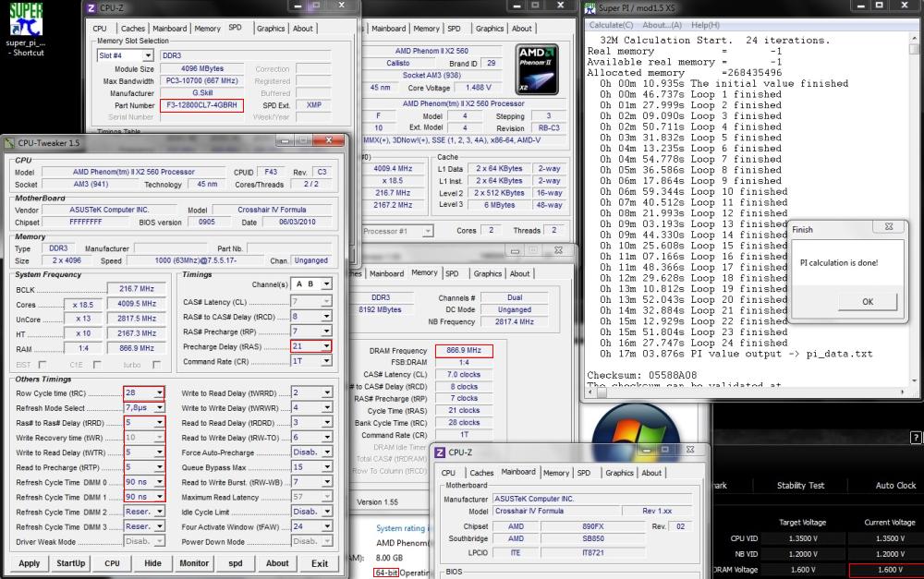Image resolution: width=924 pixels, height=579 pixels.
Task: Switch to the Stability Test tab
Action: 800,486
